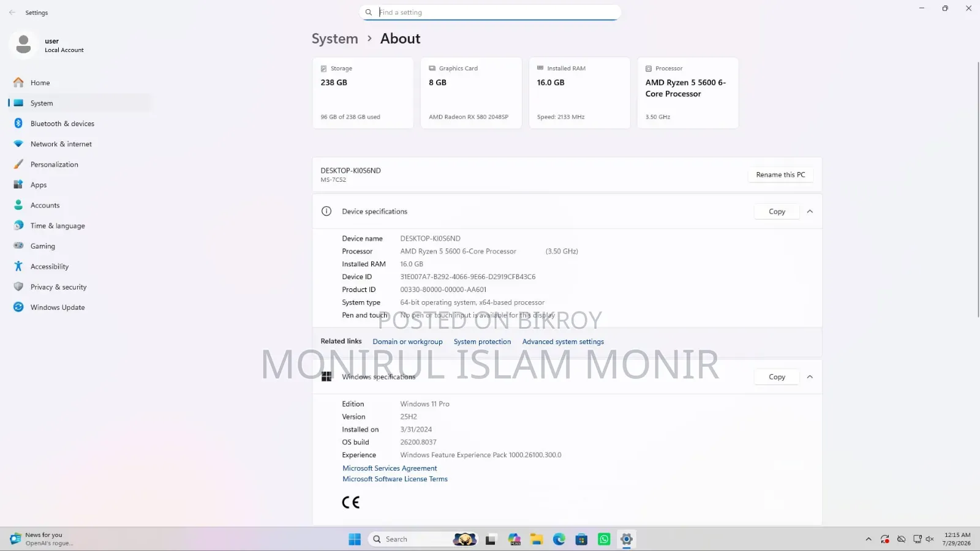Select the Version value 25H2
The width and height of the screenshot is (980, 551).
409,417
